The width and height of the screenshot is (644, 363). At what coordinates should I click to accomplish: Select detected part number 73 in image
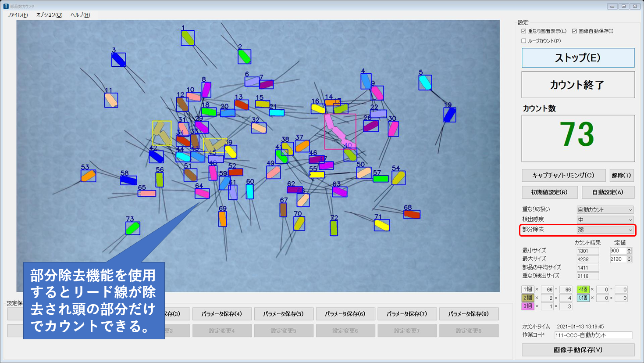[133, 228]
